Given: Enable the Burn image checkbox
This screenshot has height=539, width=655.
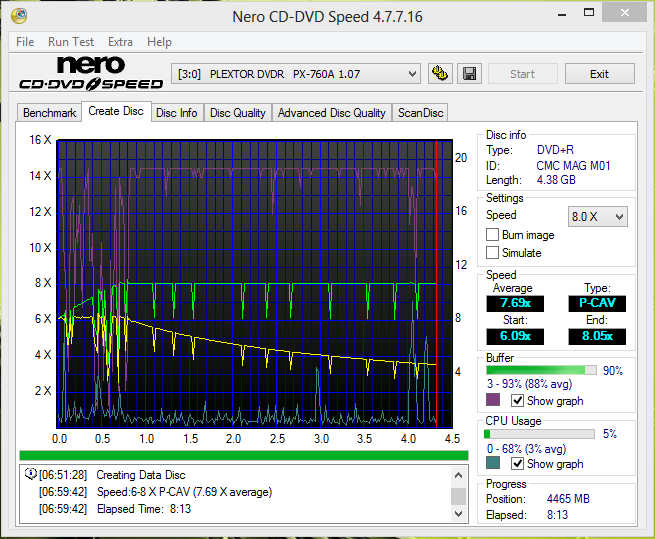Looking at the screenshot, I should point(493,235).
